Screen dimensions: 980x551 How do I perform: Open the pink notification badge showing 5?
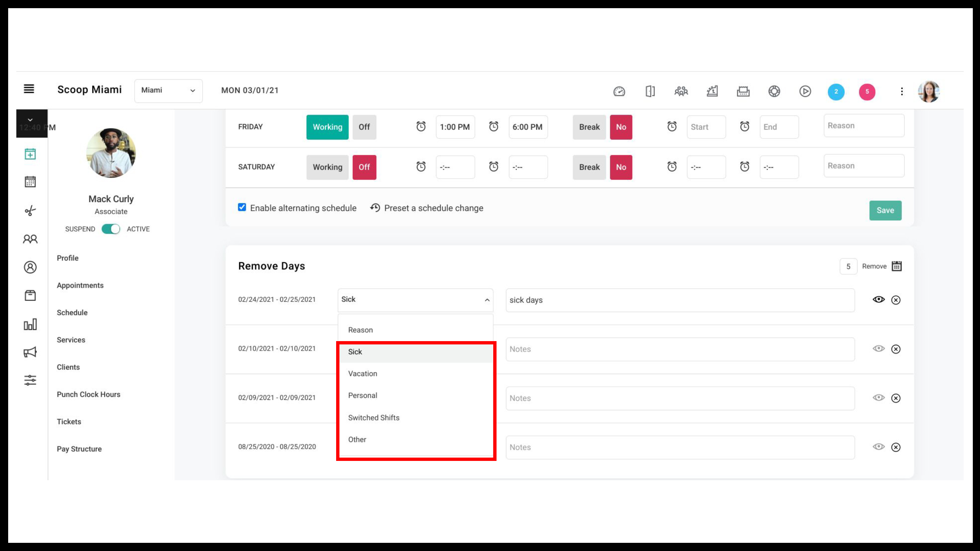click(x=867, y=92)
